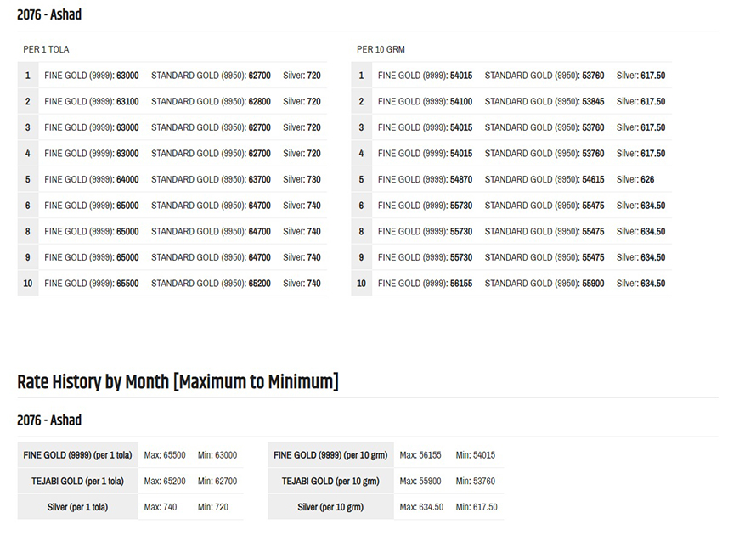The image size is (756, 535).
Task: Click 'Max: 65200' tejabi gold per tola
Action: tap(165, 481)
